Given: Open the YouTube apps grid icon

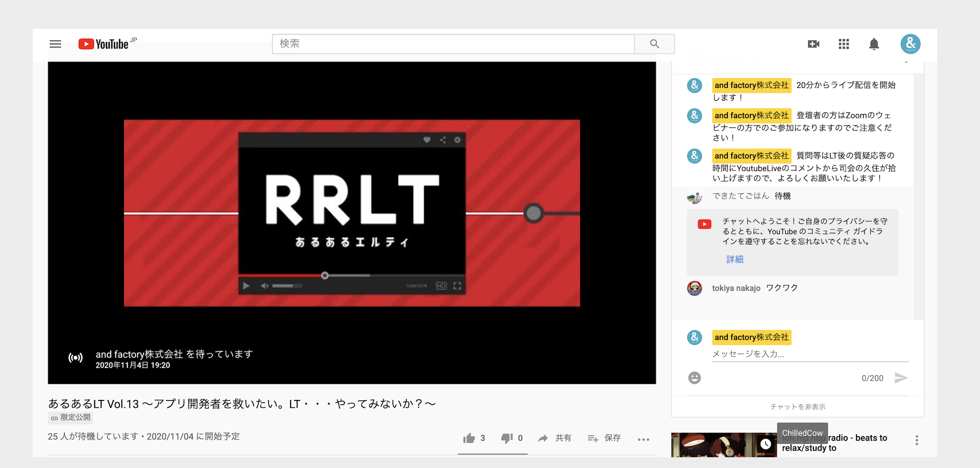Looking at the screenshot, I should point(844,43).
